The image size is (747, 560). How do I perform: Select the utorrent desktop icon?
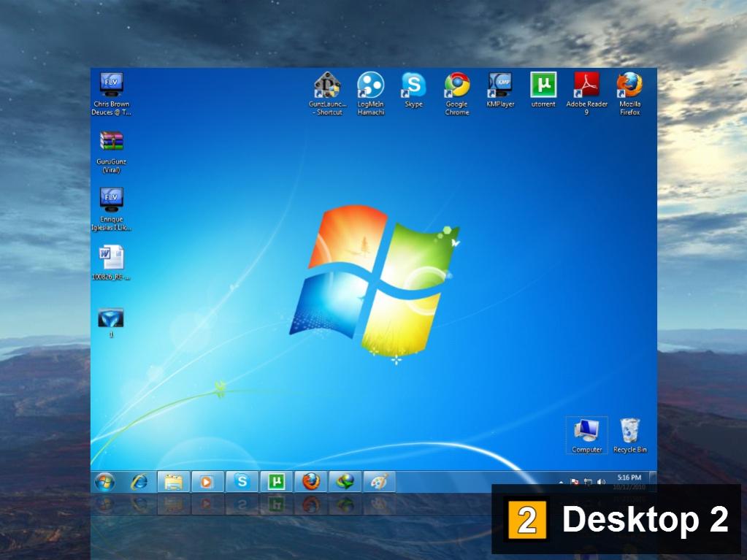543,90
